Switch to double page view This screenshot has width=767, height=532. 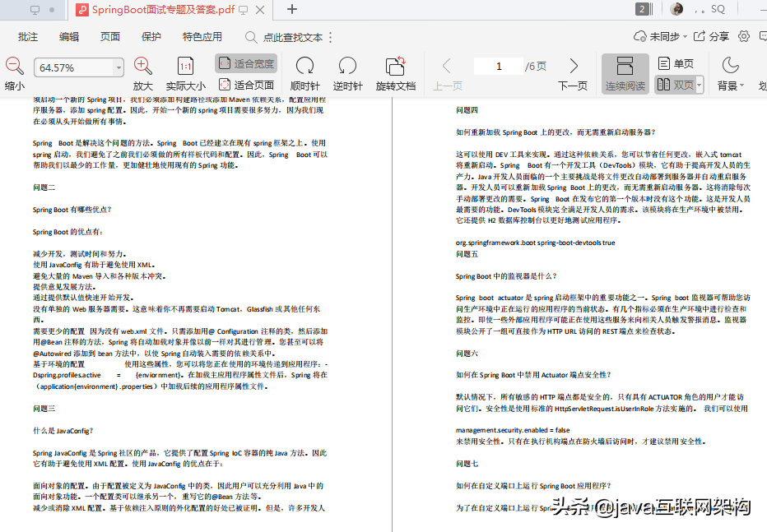pyautogui.click(x=675, y=85)
